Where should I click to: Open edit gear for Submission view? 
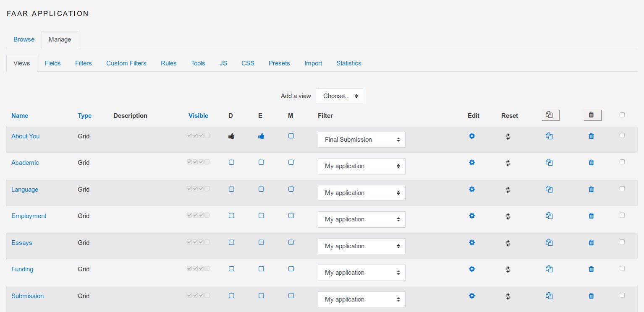(x=472, y=296)
